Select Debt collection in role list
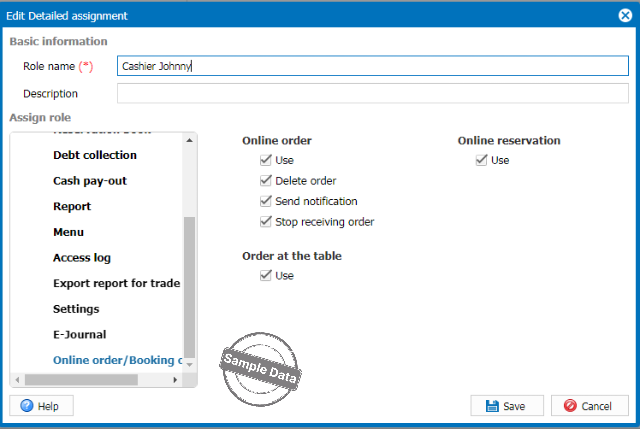The height and width of the screenshot is (429, 640). coord(95,155)
